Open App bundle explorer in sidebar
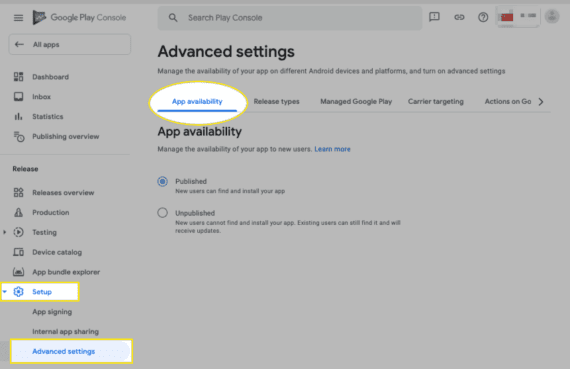 [x=66, y=272]
